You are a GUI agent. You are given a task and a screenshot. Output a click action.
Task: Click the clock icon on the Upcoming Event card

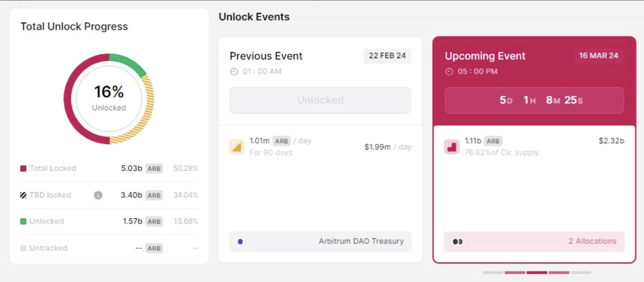(448, 71)
